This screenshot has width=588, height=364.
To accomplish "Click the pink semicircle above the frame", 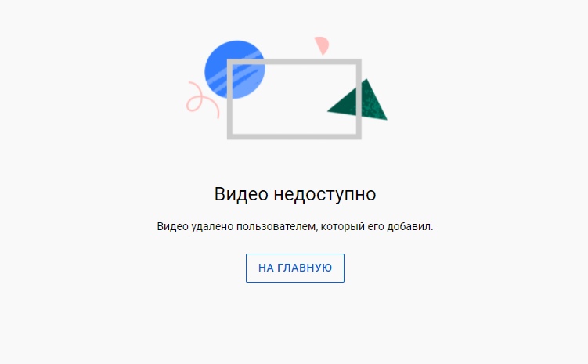I will point(322,45).
